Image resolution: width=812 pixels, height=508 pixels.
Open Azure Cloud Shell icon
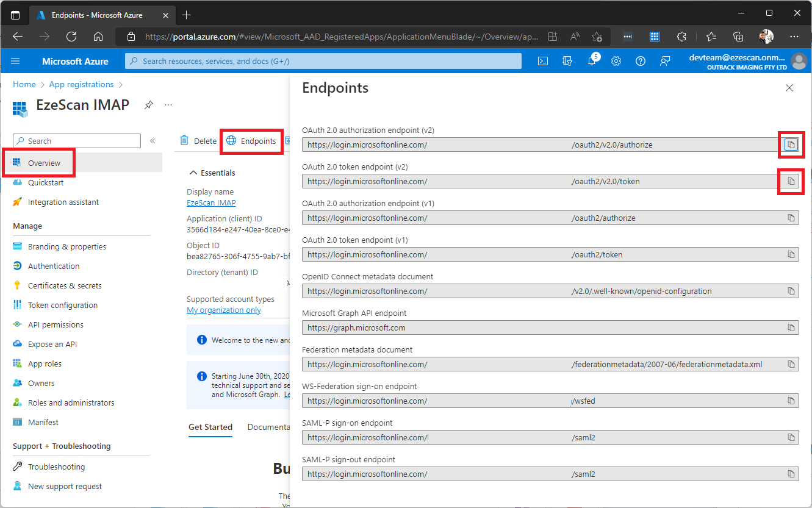(x=542, y=61)
